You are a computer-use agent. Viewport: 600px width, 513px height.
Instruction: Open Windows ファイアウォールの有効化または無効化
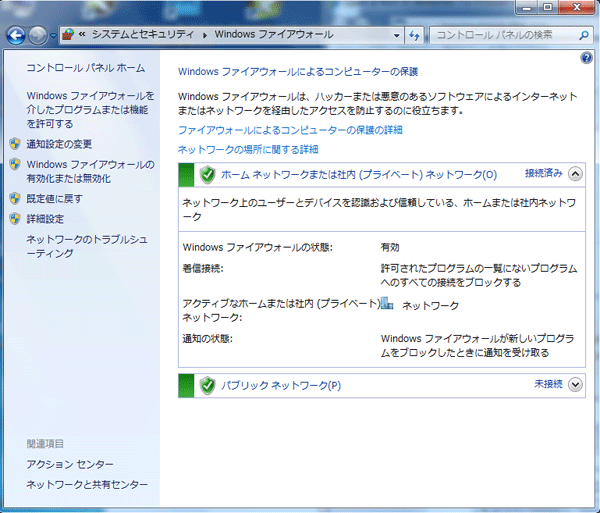[x=91, y=171]
